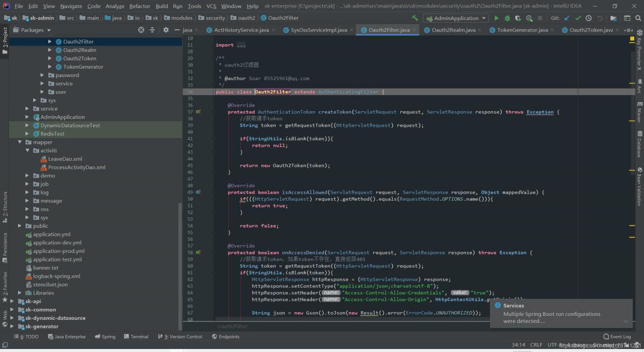Open the Endpoints tool button
The image size is (644, 352).
click(x=225, y=336)
